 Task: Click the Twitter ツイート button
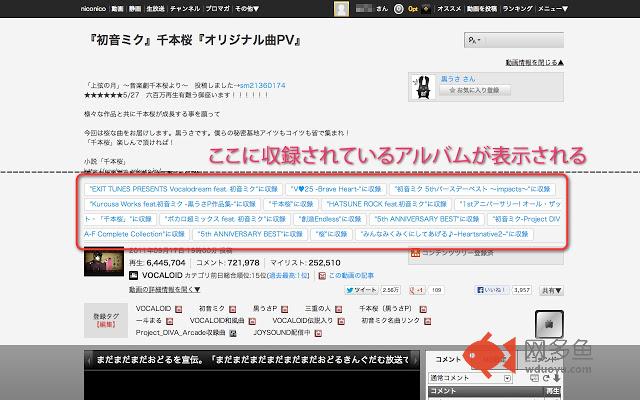tap(361, 290)
